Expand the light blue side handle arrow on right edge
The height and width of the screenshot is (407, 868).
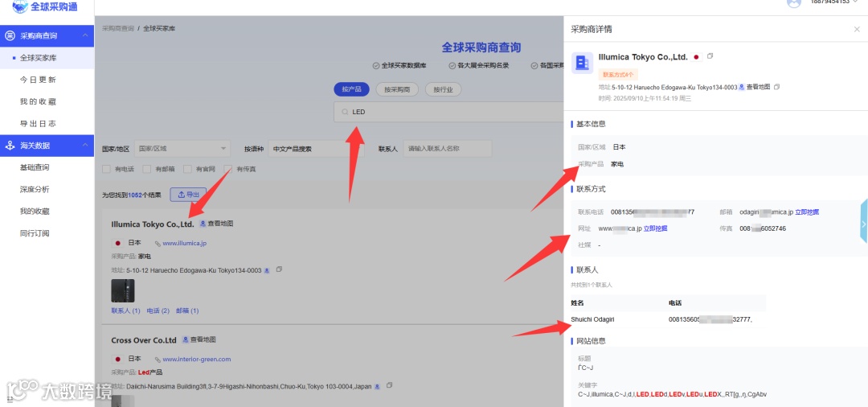pos(863,223)
